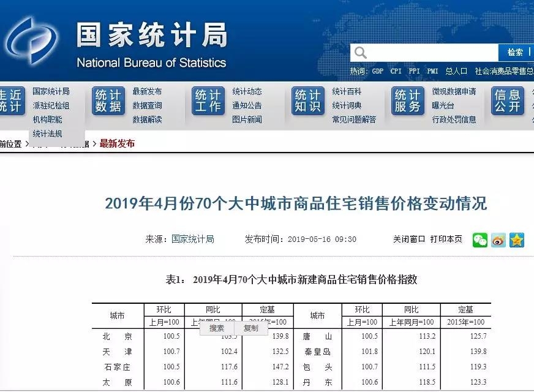Click value 147.2 in 石家庄 row

coord(280,367)
